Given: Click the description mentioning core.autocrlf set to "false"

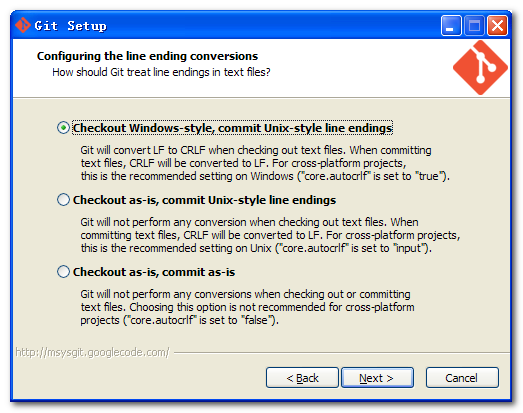Looking at the screenshot, I should coord(247,307).
